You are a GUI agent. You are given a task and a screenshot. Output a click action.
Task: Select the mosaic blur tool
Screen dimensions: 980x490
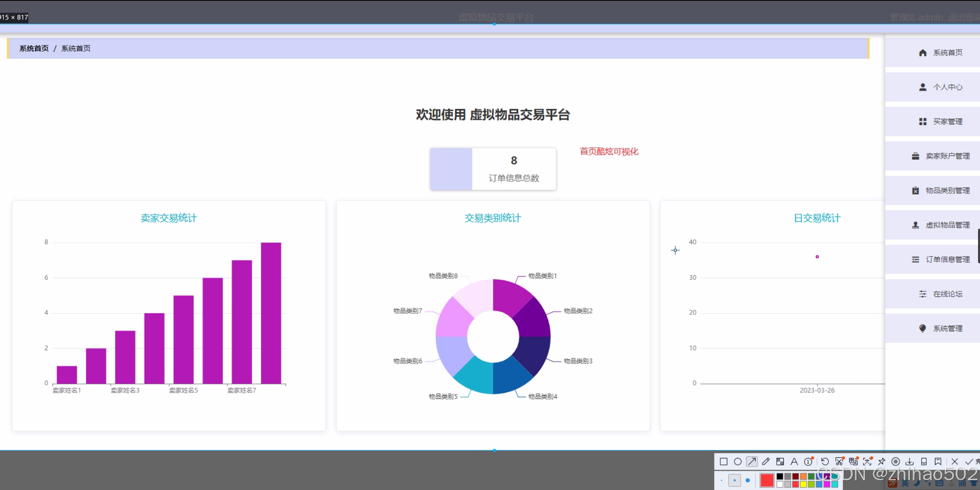(780, 462)
